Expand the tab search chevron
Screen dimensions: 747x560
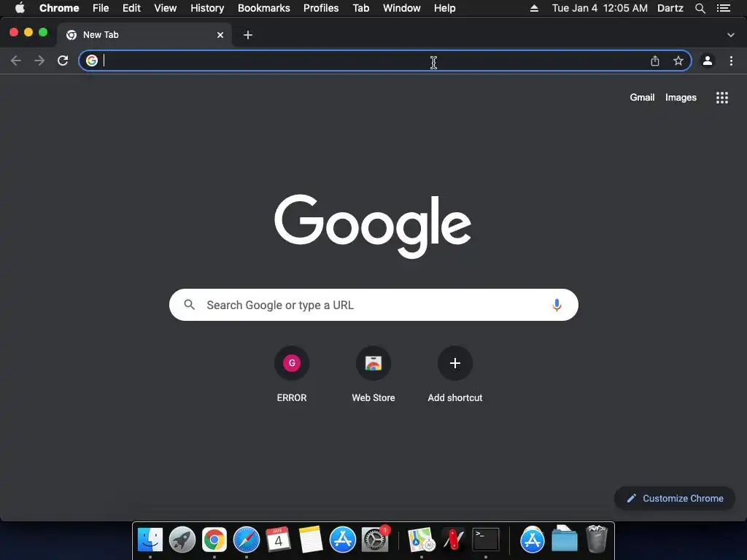[x=731, y=35]
